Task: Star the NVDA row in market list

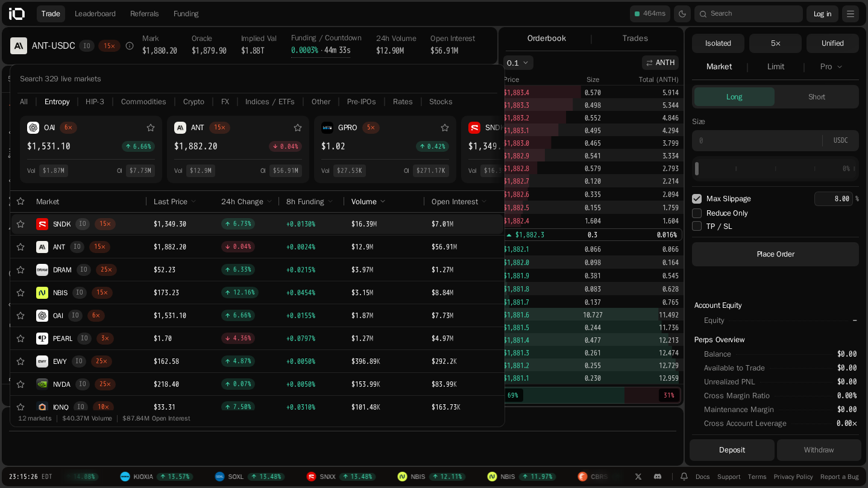Action: (20, 384)
